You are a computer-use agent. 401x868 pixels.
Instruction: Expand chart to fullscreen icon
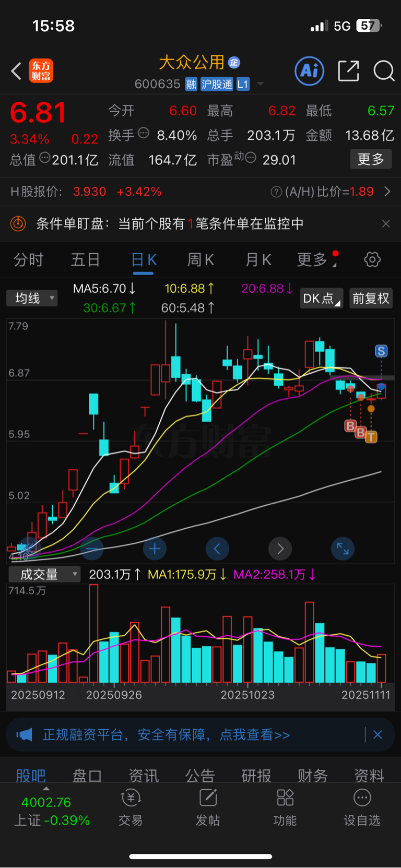343,549
